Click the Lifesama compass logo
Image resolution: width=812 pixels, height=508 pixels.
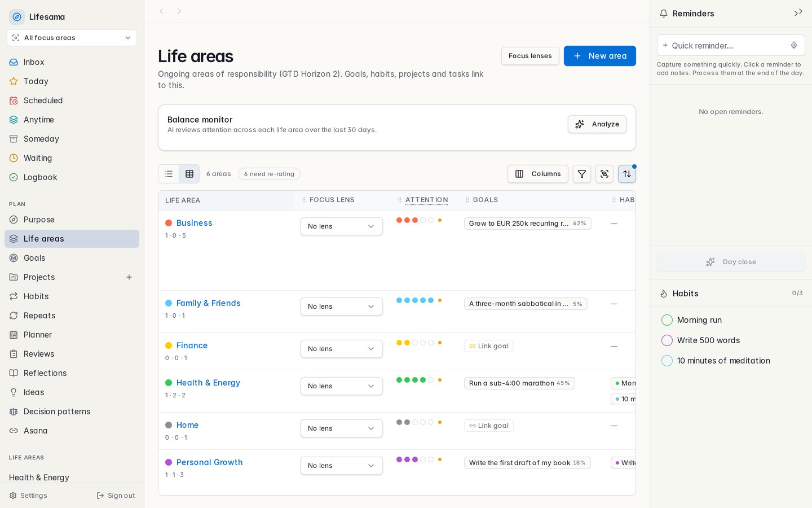(17, 17)
